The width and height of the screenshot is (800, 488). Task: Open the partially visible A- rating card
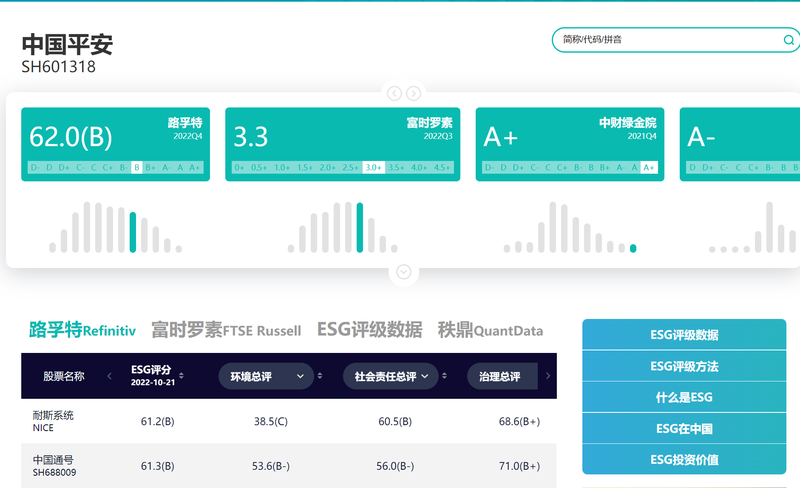[740, 144]
